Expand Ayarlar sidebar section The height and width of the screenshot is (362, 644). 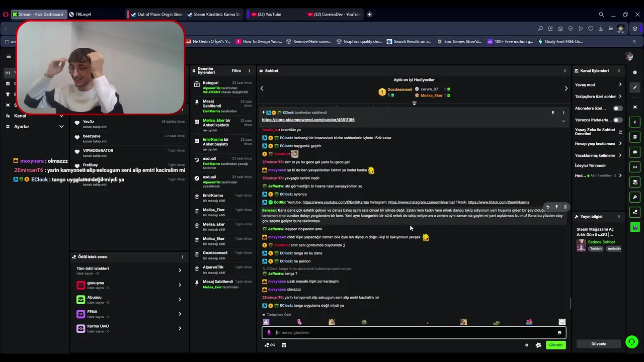point(61,127)
